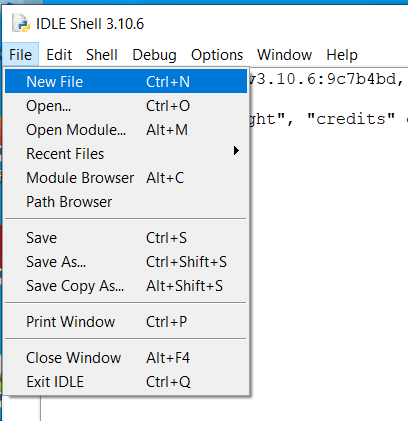408x421 pixels.
Task: Click the Python IDLE title bar icon
Action: [x=21, y=23]
